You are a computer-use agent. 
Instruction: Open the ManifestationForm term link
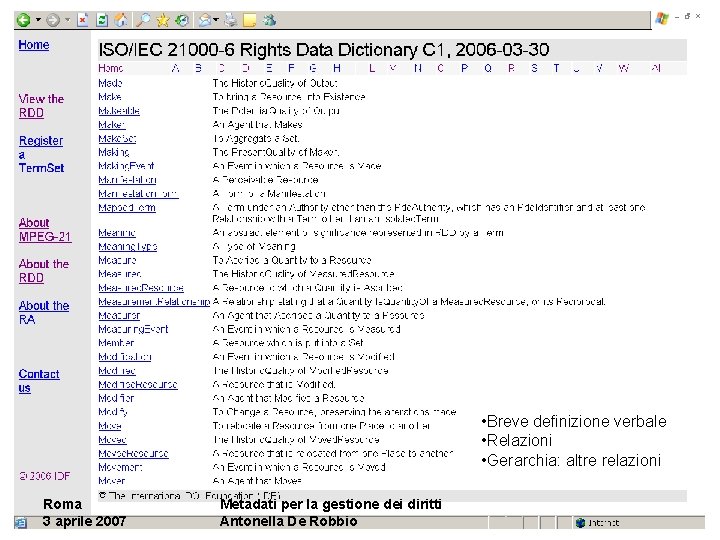[x=138, y=193]
